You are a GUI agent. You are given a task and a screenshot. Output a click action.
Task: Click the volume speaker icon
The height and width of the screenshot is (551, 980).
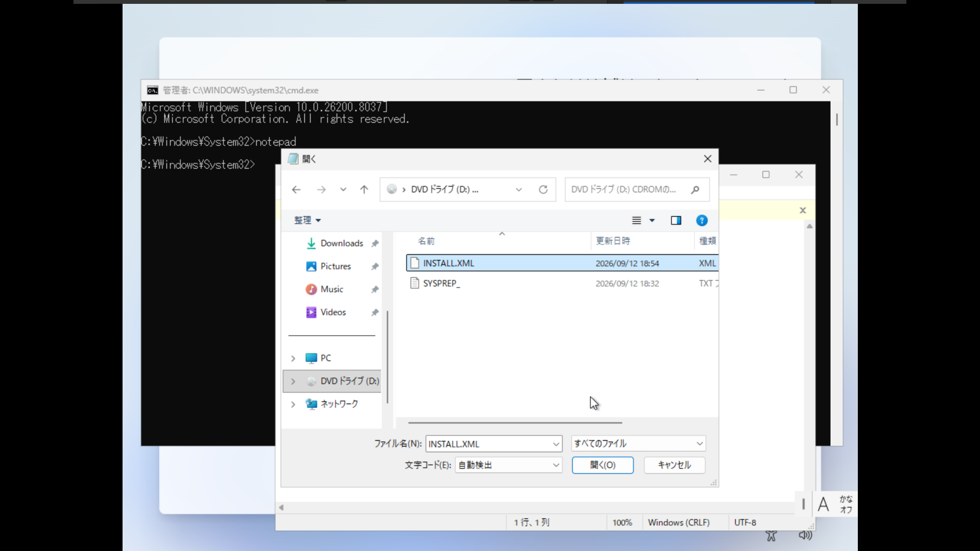[805, 535]
